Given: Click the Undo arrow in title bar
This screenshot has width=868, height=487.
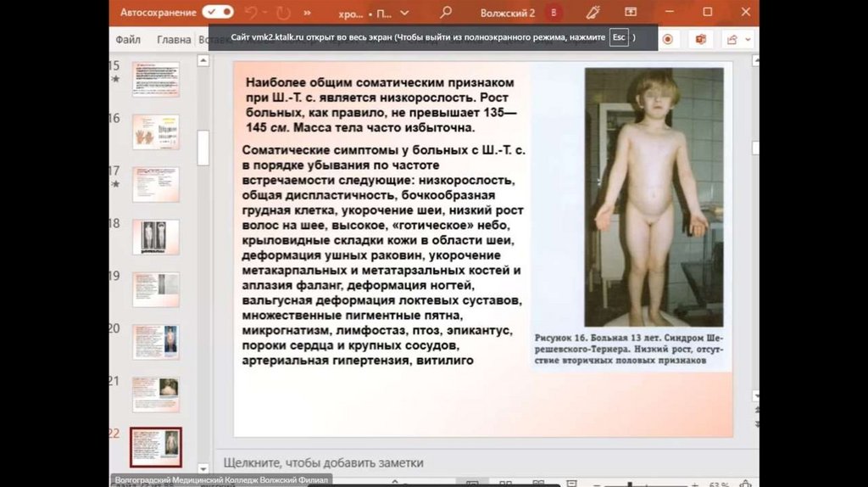Looking at the screenshot, I should 252,13.
